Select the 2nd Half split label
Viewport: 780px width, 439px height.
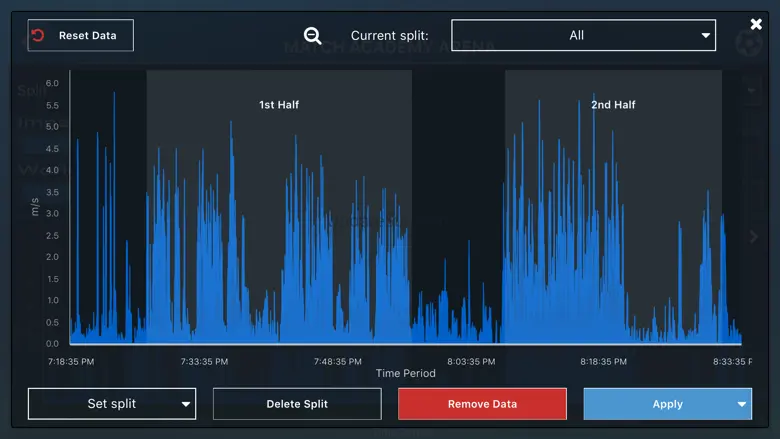[x=613, y=105]
